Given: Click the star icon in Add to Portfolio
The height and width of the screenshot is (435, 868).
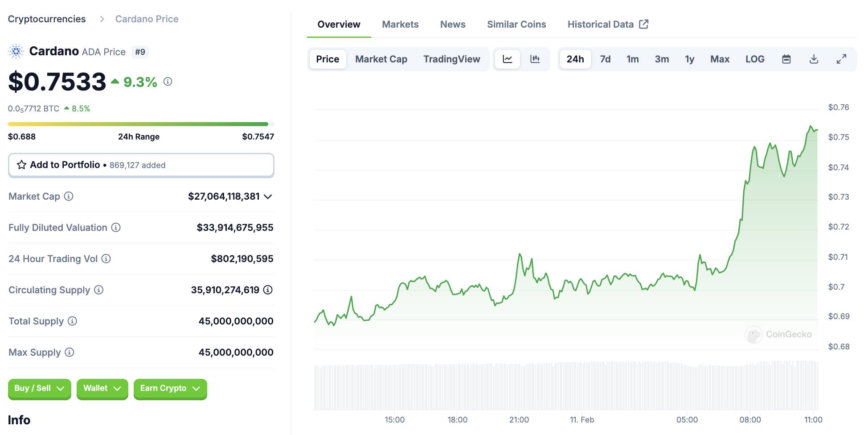Looking at the screenshot, I should pos(21,165).
